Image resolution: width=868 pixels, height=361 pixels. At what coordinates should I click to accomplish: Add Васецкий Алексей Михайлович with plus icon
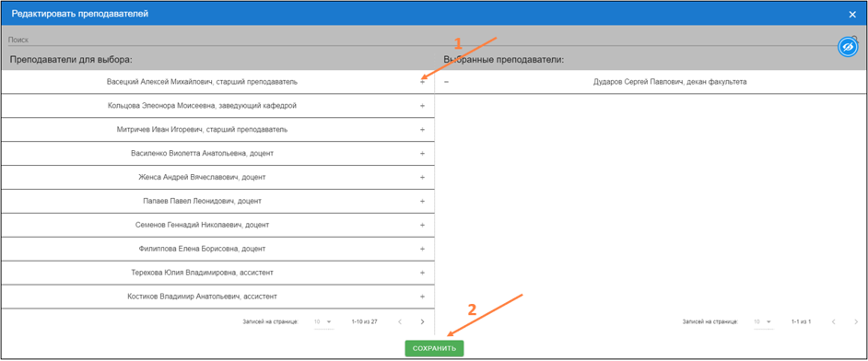(x=422, y=82)
